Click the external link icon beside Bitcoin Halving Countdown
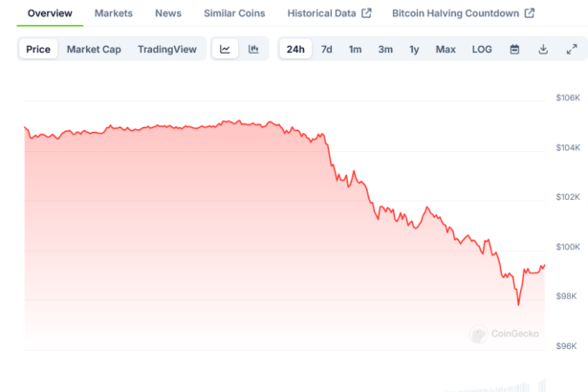Viewport: 588px width, 392px height. click(530, 13)
